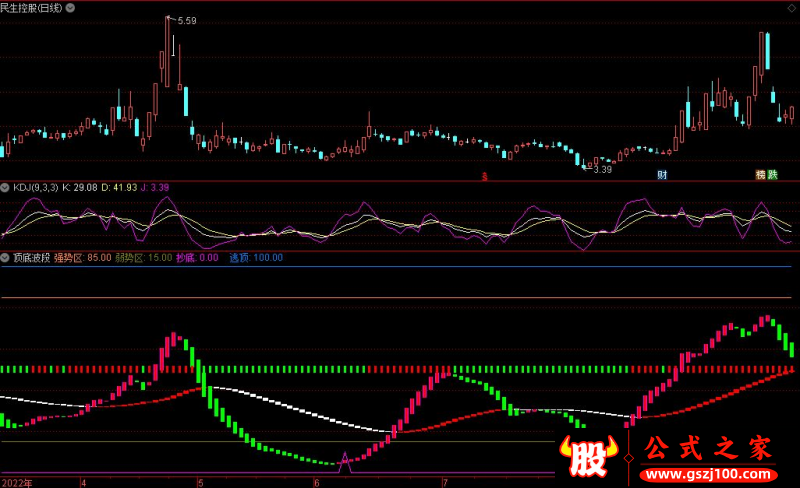Click the 逃顶 100.00 legend value
The image size is (800, 488).
256,257
